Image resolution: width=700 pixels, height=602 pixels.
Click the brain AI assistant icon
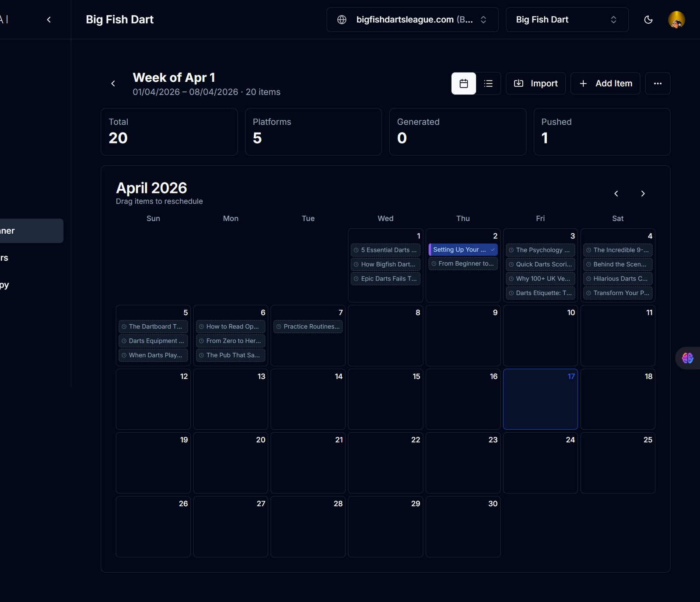tap(688, 358)
